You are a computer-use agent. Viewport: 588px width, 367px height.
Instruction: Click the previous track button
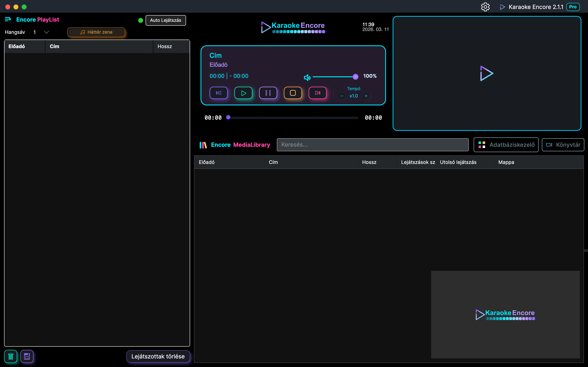(x=218, y=93)
